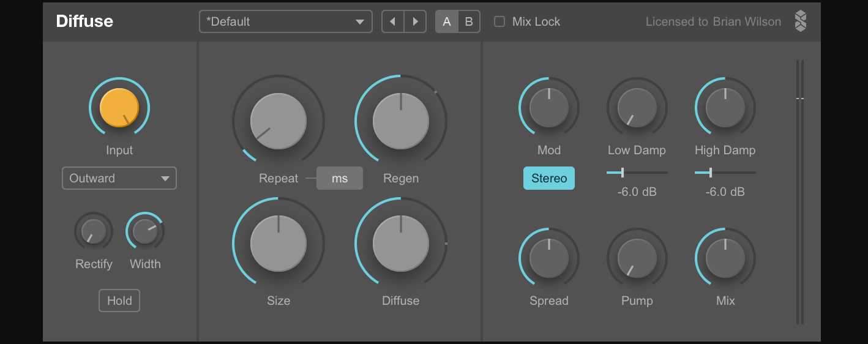This screenshot has height=344, width=868.
Task: Click the previous preset arrow icon
Action: coord(392,22)
